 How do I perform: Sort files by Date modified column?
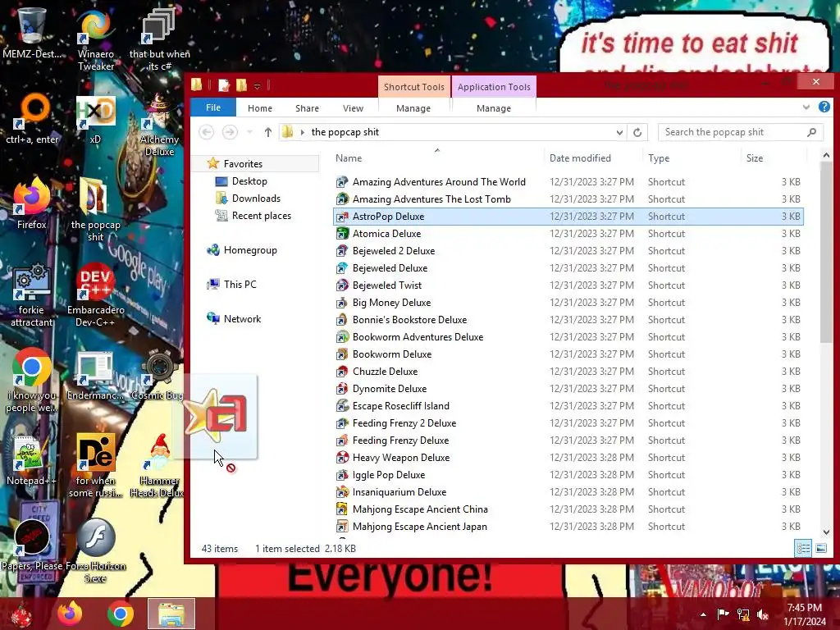pos(592,158)
